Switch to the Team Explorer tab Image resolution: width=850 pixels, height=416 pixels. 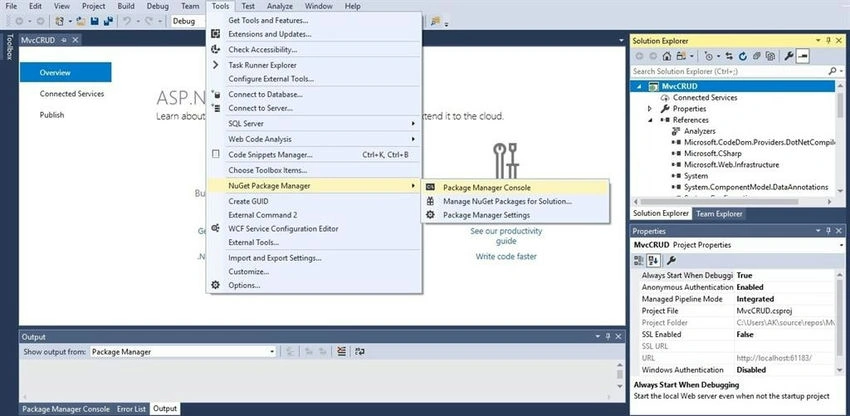pyautogui.click(x=719, y=214)
